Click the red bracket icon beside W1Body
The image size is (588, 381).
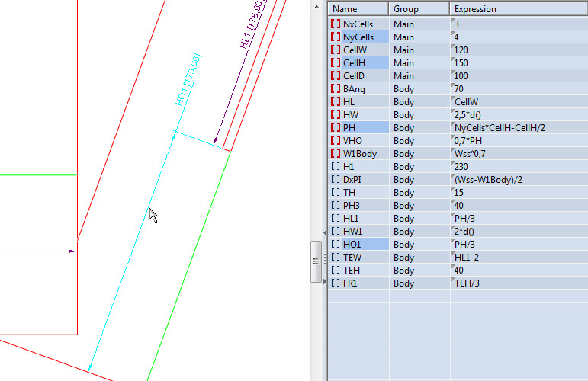pos(336,154)
